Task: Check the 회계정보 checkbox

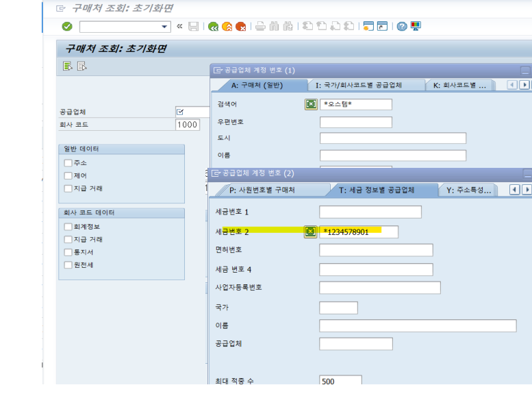Action: click(68, 227)
